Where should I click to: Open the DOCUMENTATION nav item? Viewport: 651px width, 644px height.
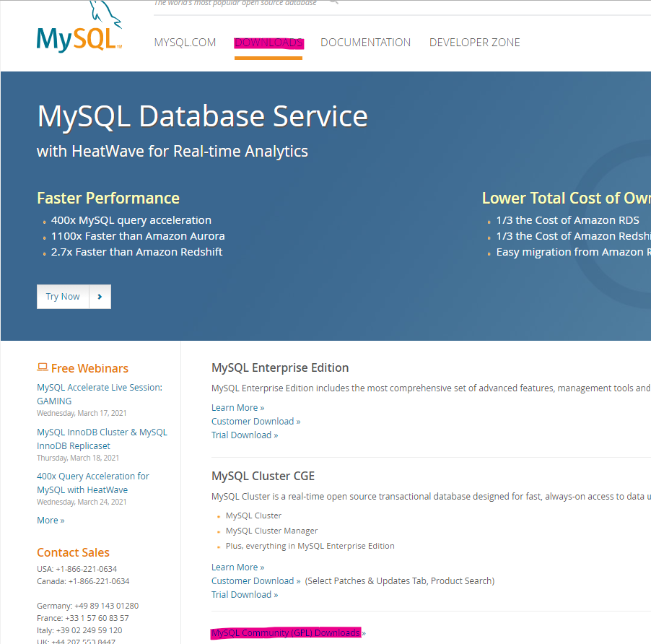pos(365,43)
